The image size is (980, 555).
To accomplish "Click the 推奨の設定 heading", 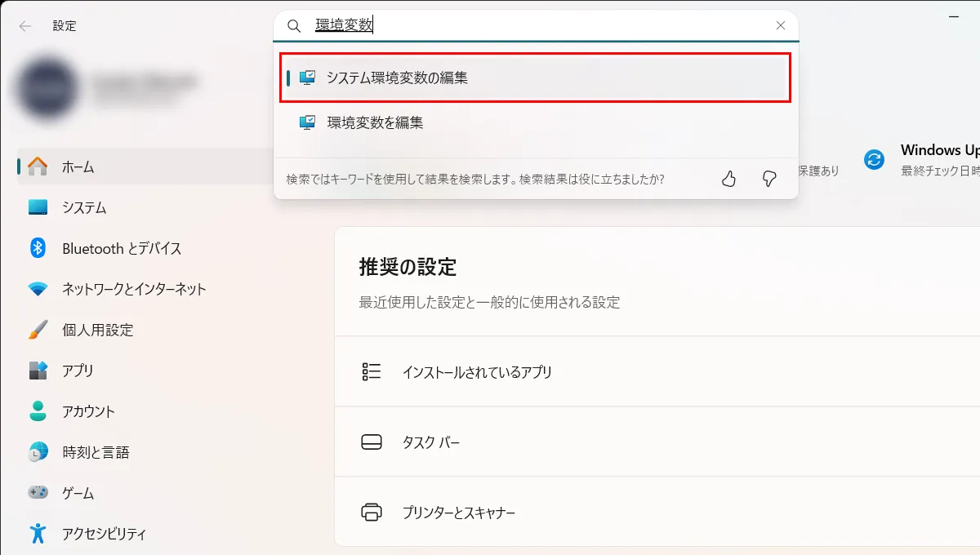I will pyautogui.click(x=408, y=266).
